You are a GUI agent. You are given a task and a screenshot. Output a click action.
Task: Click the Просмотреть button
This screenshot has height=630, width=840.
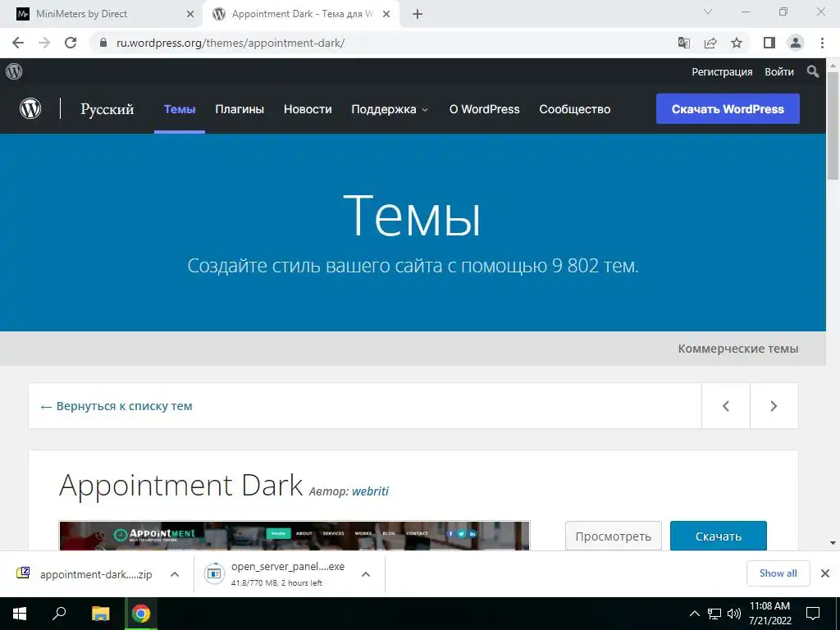[x=614, y=536]
